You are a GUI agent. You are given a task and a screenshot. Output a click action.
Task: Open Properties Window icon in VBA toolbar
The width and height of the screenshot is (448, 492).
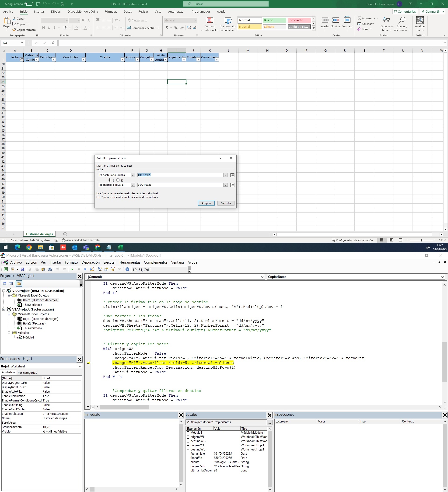(x=106, y=269)
